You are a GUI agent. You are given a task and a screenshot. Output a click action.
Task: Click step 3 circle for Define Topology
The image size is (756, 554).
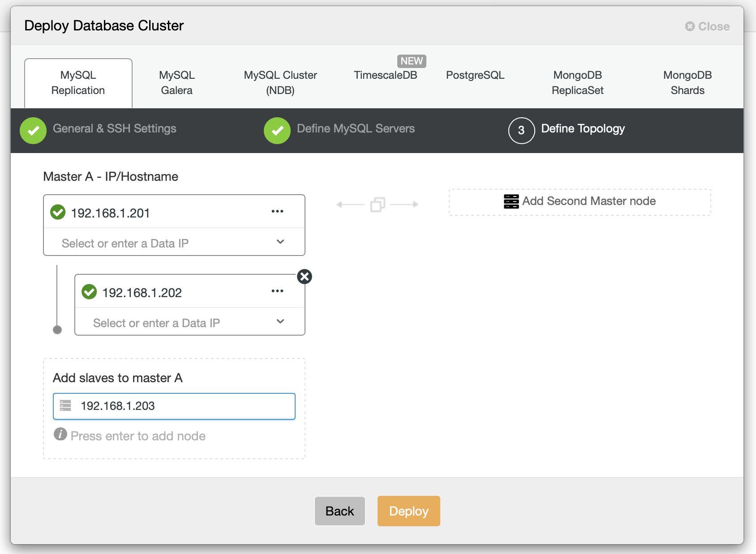tap(521, 131)
